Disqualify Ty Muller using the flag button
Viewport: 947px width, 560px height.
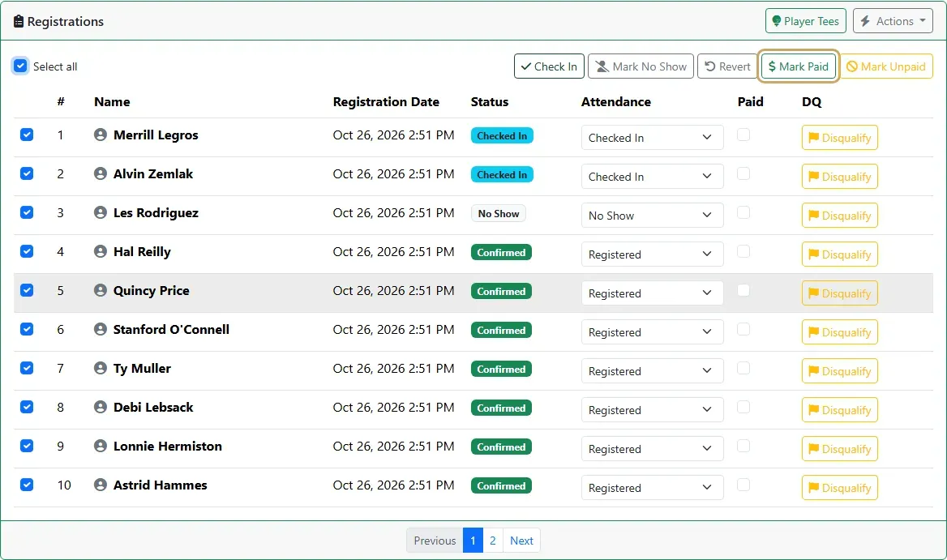click(x=839, y=371)
